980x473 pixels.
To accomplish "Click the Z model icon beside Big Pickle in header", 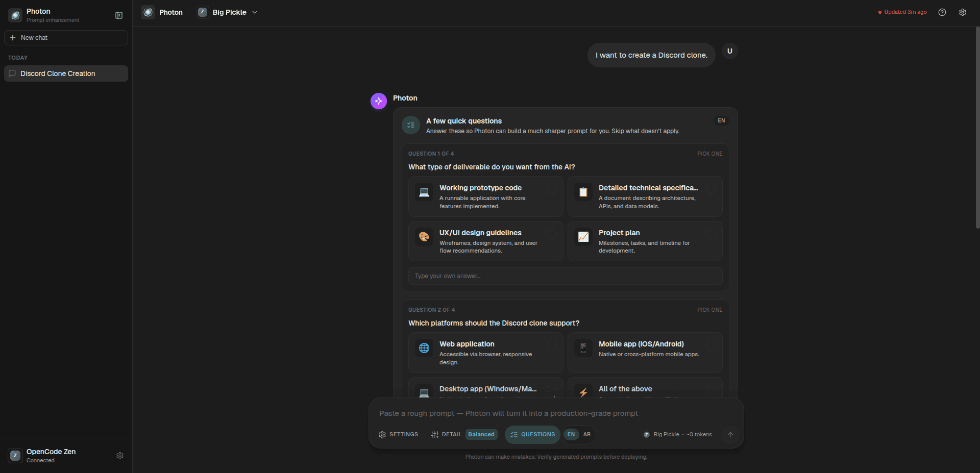I will (x=203, y=12).
